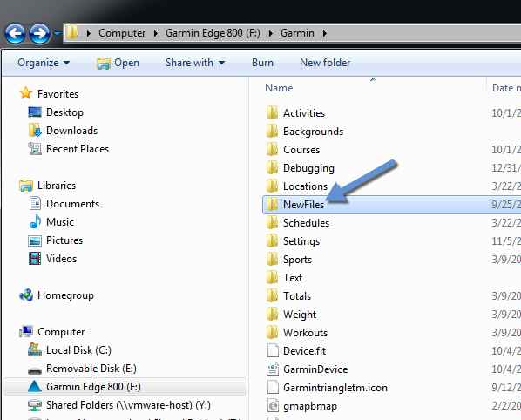Screen dimensions: 521x420
Task: Open Desktop in Favorites
Action: pyautogui.click(x=64, y=112)
